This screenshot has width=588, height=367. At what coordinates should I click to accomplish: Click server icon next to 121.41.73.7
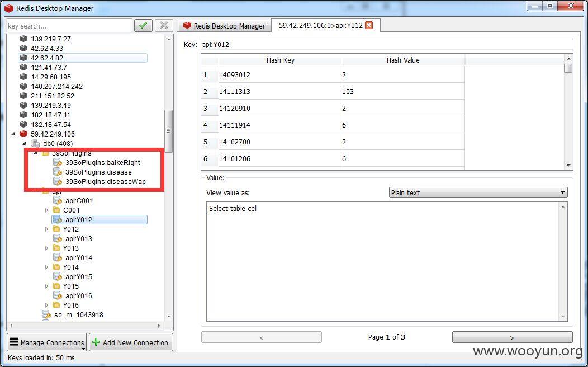tap(23, 67)
